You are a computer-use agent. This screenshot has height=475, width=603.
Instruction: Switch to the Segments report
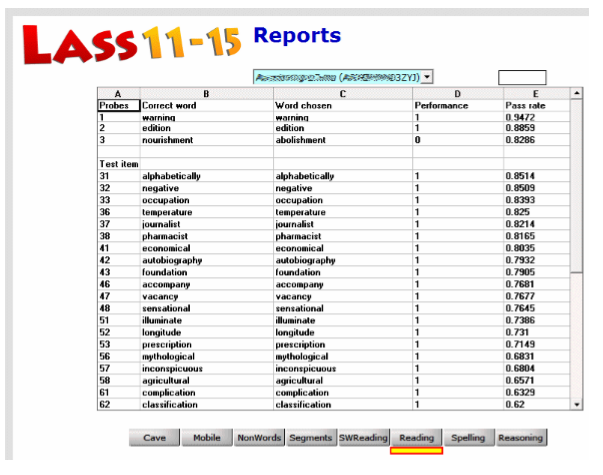point(311,438)
